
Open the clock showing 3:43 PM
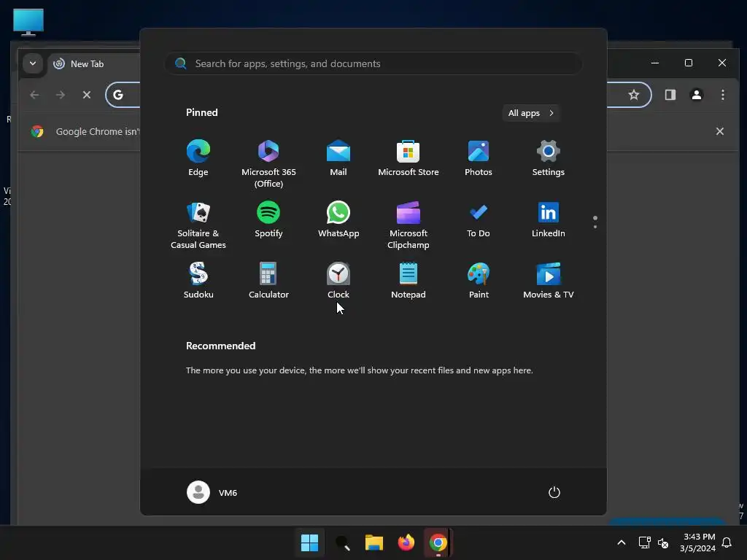click(697, 542)
